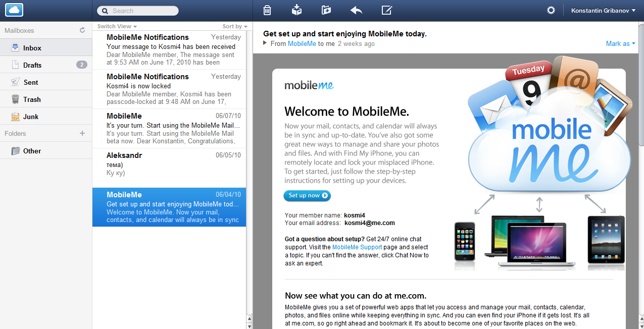Click the search magnifier icon
The image size is (644, 329).
[105, 11]
